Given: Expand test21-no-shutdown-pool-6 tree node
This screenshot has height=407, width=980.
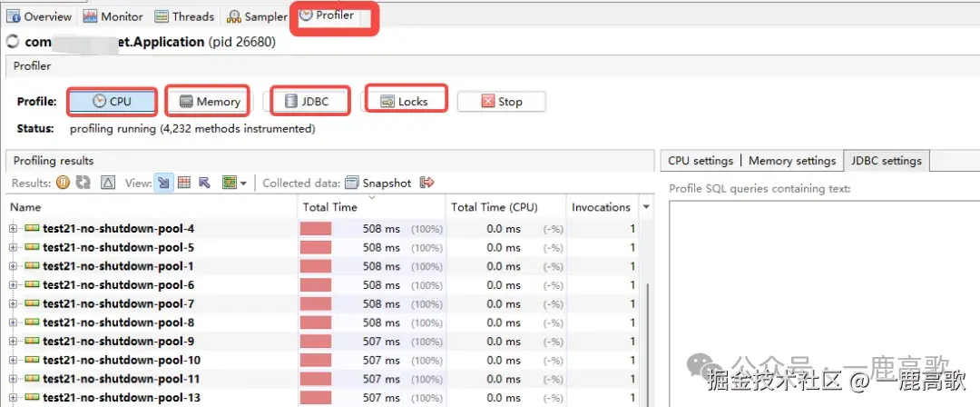Looking at the screenshot, I should click(13, 285).
